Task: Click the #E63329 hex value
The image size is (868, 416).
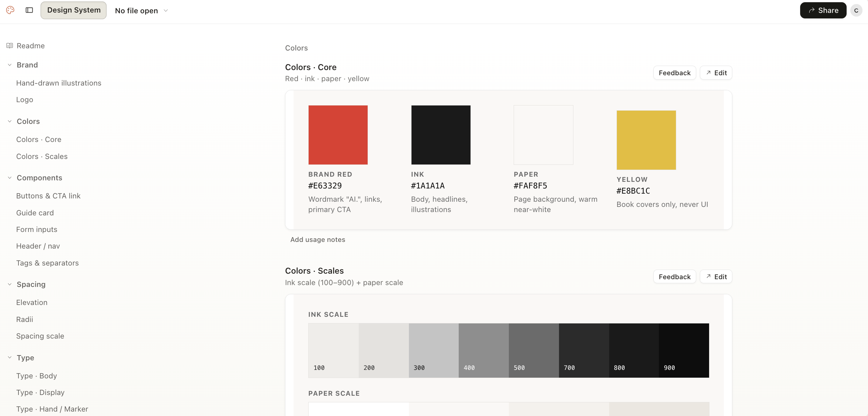Action: click(325, 186)
